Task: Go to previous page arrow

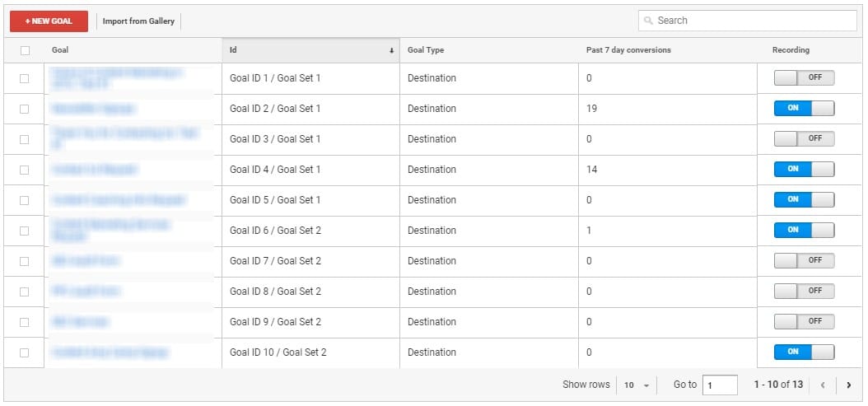Action: pyautogui.click(x=822, y=385)
